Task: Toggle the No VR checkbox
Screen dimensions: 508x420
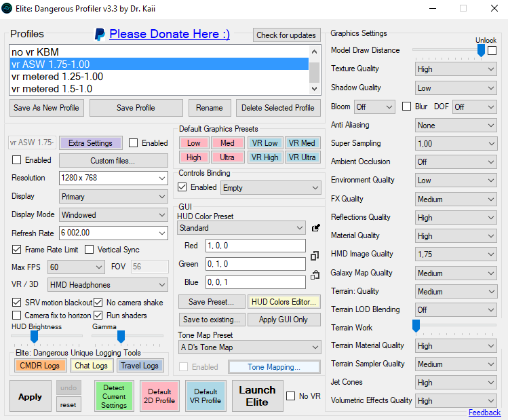Action: click(x=290, y=396)
